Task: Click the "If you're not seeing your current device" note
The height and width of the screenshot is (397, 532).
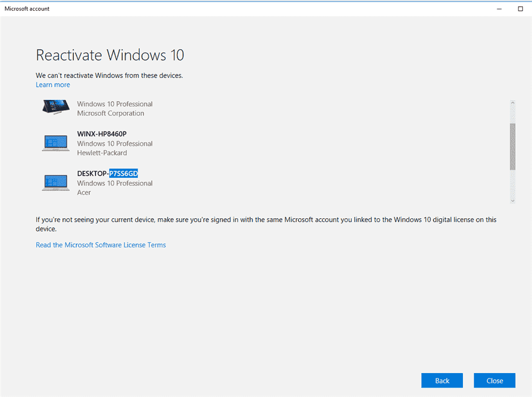Action: coord(266,224)
